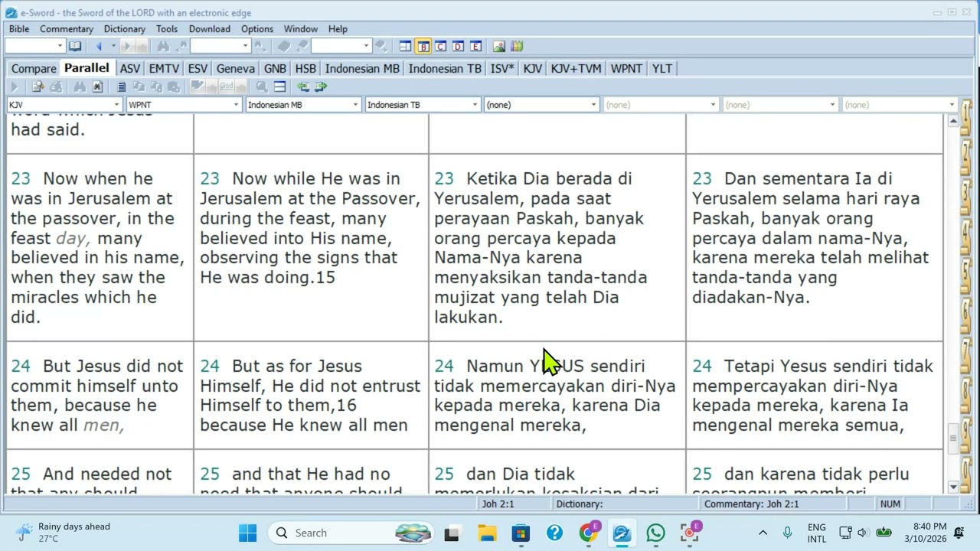Switch to the KJV+TVM tab
Image resolution: width=980 pixels, height=551 pixels.
(x=576, y=68)
